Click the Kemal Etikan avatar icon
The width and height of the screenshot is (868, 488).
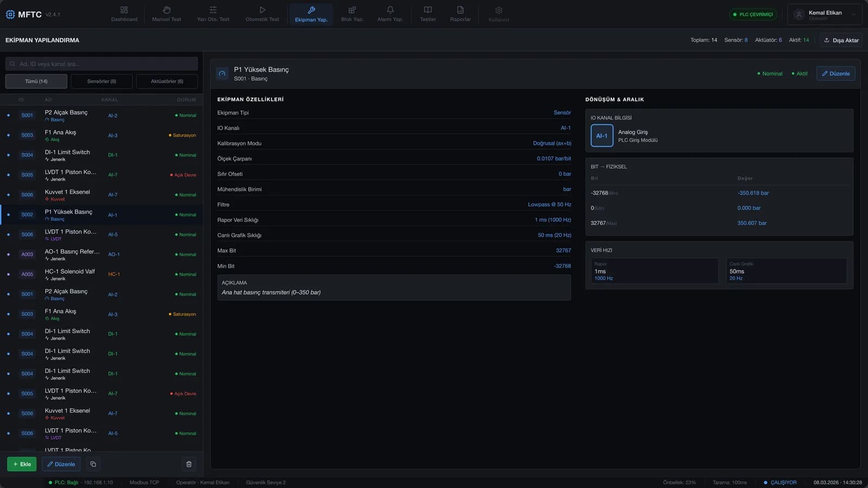point(799,15)
